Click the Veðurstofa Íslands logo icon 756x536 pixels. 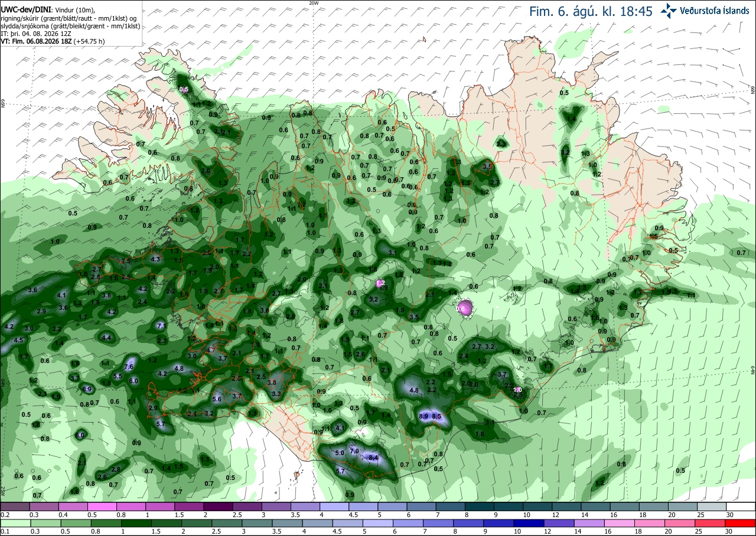(x=669, y=10)
